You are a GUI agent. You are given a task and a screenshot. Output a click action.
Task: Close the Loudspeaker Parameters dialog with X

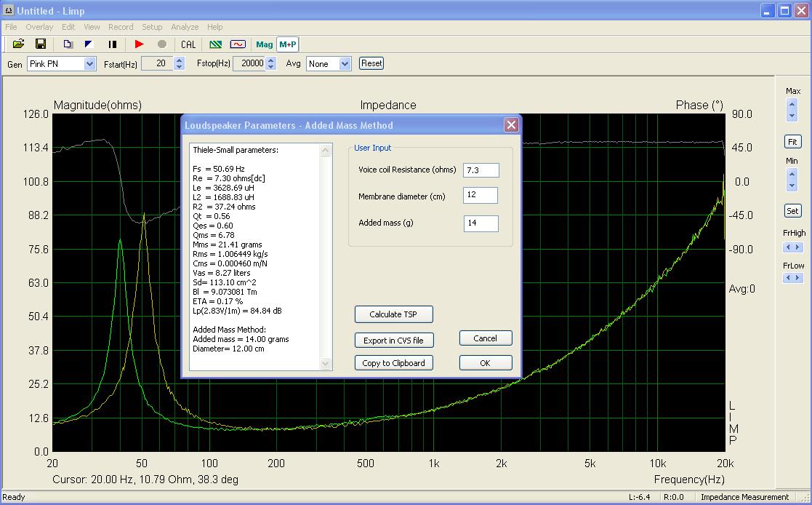click(x=511, y=125)
